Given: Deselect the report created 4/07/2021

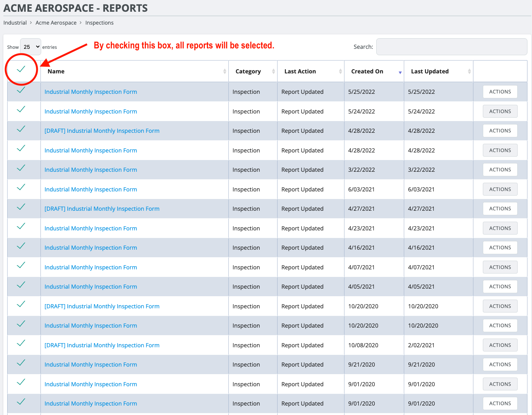Looking at the screenshot, I should click(21, 265).
